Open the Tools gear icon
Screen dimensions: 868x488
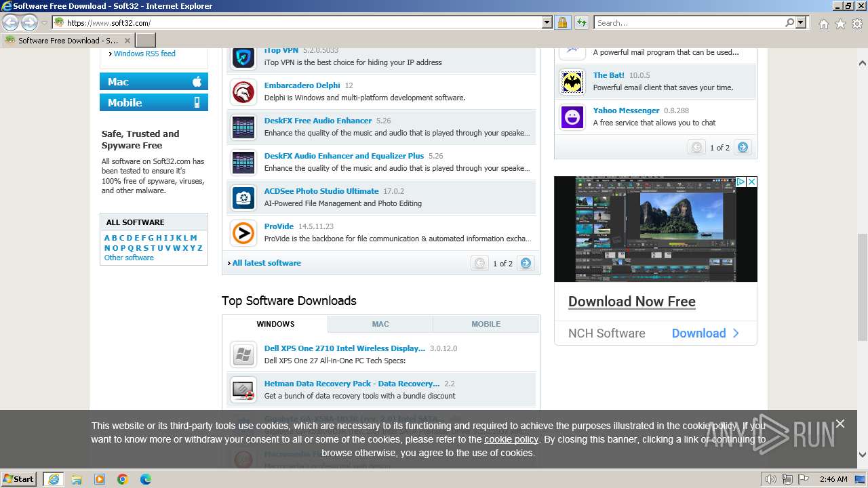click(x=857, y=24)
